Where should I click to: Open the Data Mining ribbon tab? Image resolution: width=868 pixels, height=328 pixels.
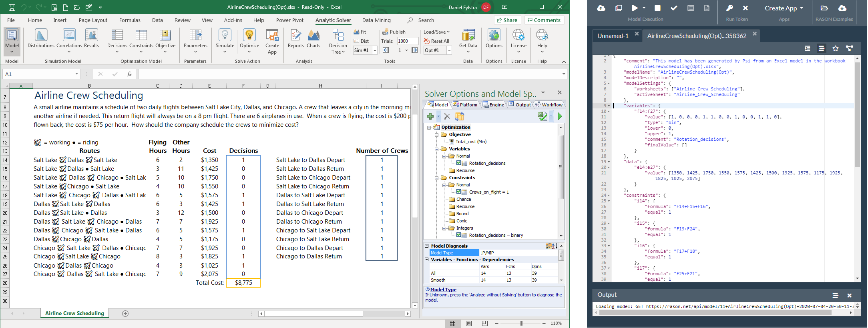pos(376,20)
